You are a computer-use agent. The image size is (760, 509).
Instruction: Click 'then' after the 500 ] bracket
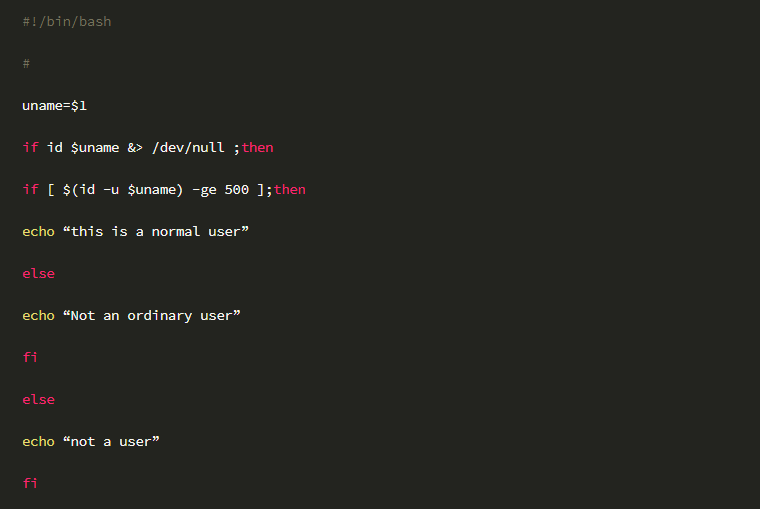click(x=290, y=190)
